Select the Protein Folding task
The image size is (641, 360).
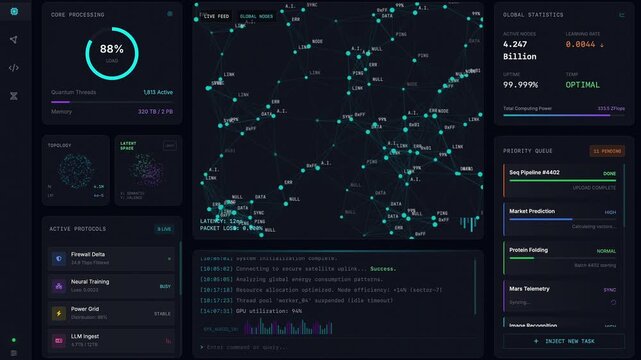pos(562,258)
